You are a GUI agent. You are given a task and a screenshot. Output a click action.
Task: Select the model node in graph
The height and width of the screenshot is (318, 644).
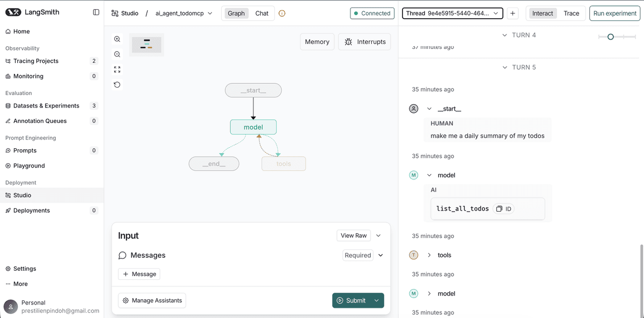pyautogui.click(x=253, y=127)
